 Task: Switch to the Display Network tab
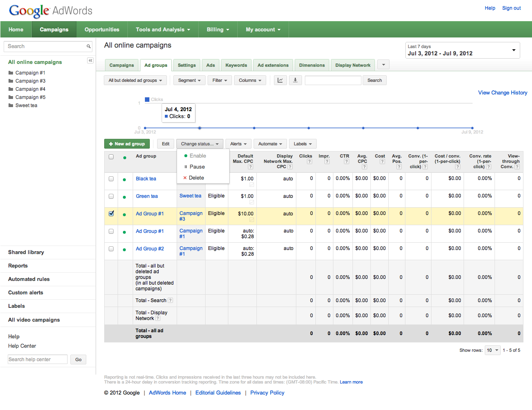pyautogui.click(x=353, y=65)
